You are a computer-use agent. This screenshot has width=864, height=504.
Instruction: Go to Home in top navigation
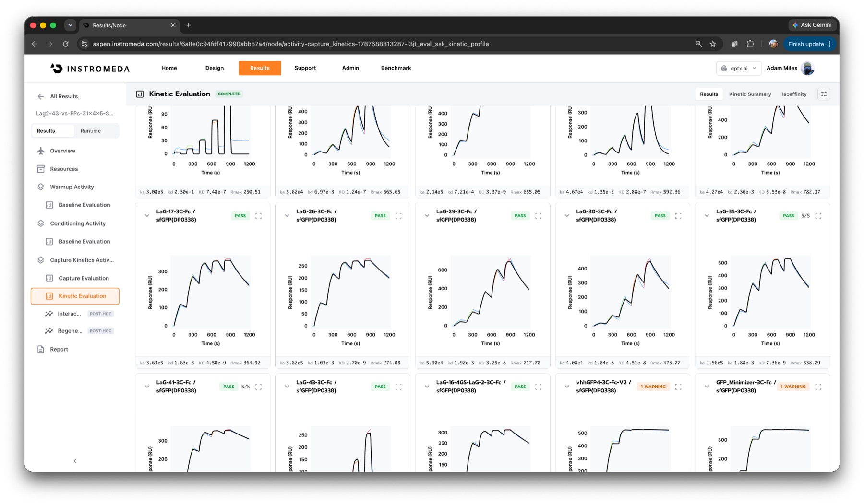[169, 68]
